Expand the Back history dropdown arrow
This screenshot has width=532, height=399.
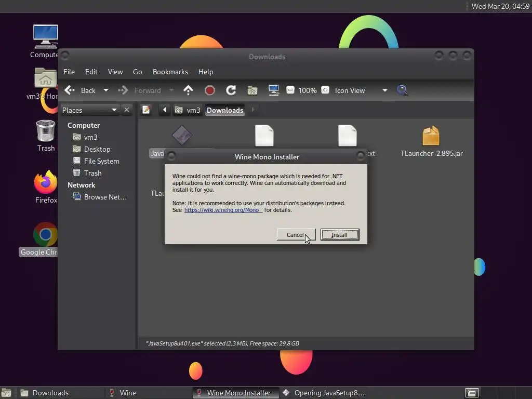106,90
